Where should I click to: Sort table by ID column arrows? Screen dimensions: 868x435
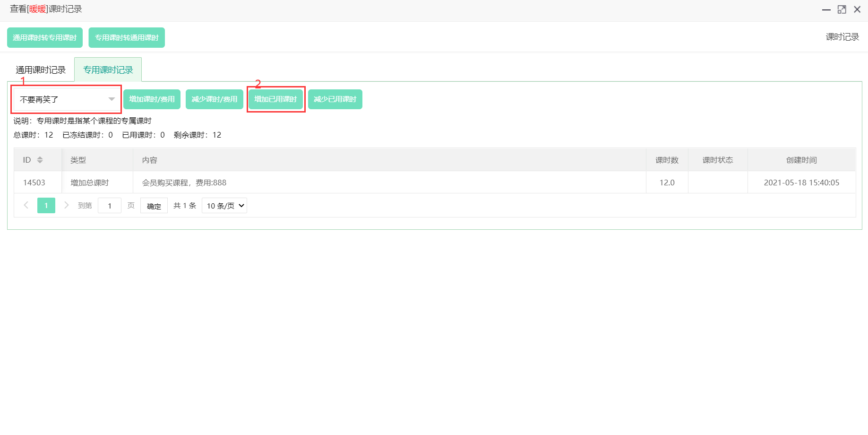(40, 160)
